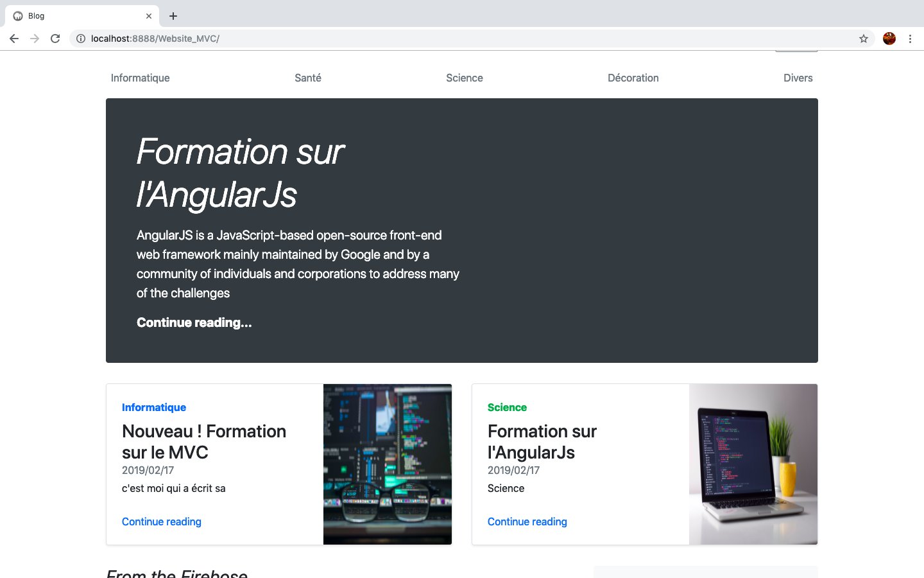Open a new tab with plus icon
This screenshot has width=924, height=578.
pos(173,16)
